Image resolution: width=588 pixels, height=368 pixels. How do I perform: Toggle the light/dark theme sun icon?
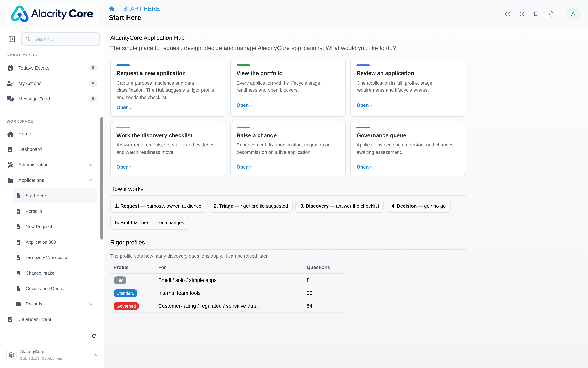[522, 14]
